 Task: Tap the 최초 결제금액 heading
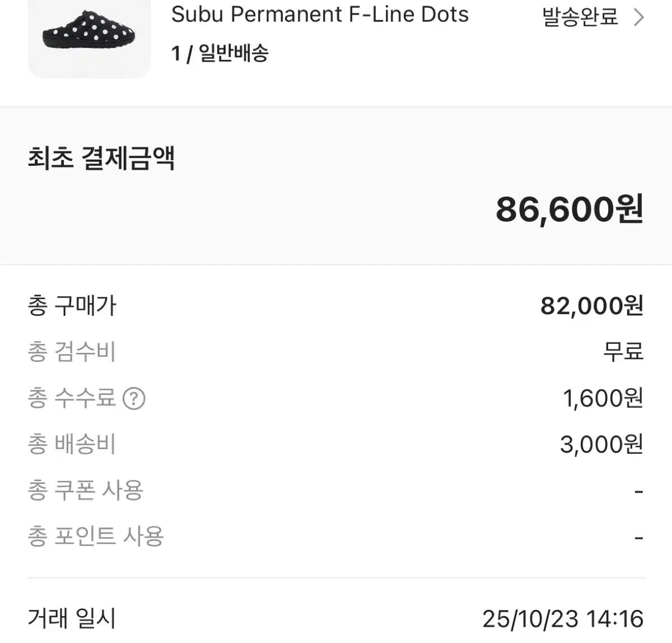pos(101,158)
